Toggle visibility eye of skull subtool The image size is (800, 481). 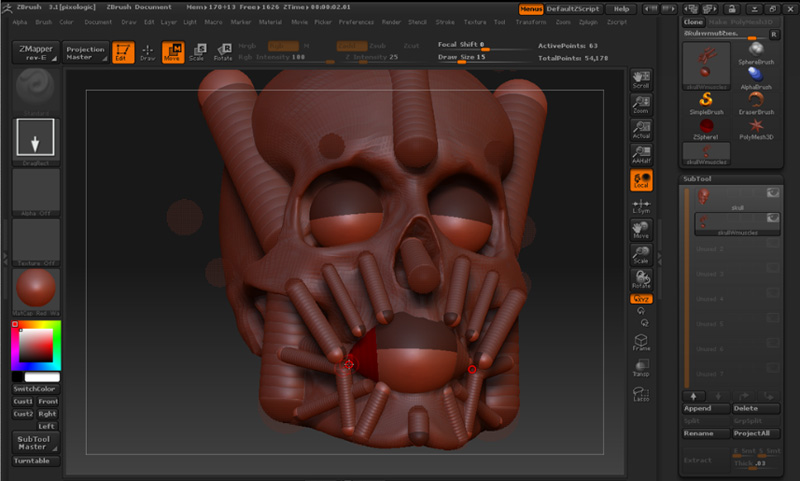(x=772, y=192)
